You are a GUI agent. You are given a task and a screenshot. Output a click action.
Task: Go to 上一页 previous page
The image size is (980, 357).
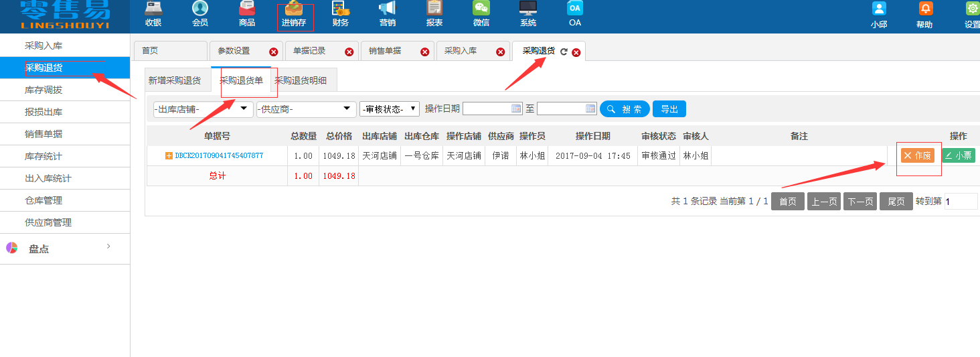(x=824, y=202)
